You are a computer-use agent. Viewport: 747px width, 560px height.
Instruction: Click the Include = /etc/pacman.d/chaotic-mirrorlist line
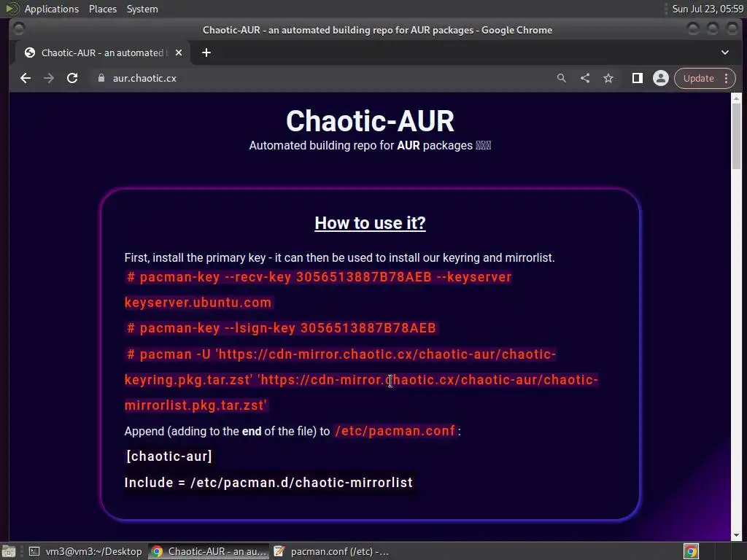tap(268, 483)
